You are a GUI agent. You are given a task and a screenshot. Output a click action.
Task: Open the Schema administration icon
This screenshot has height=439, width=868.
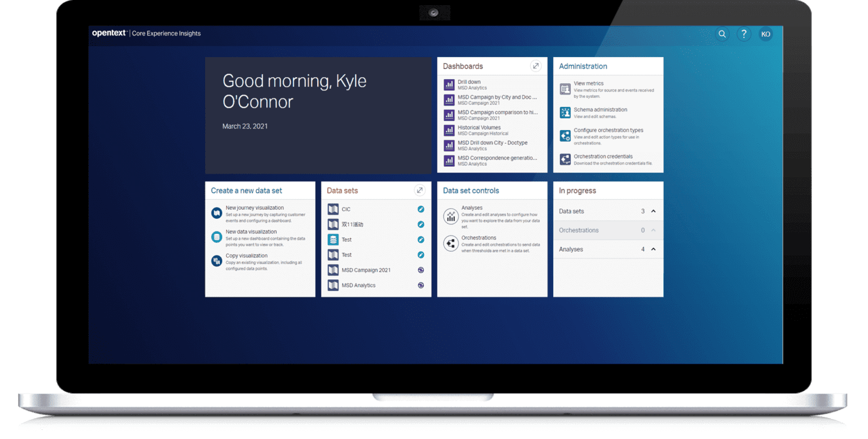pos(565,112)
